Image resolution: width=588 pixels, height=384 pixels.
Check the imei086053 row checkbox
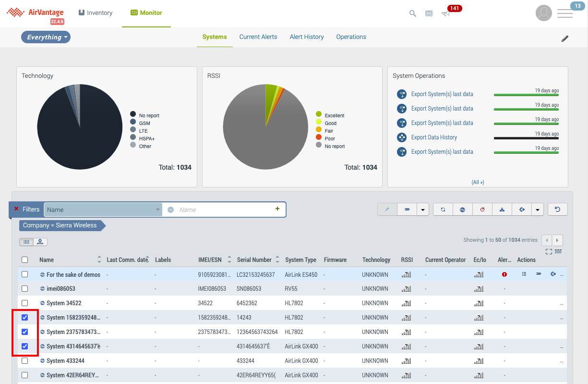25,288
